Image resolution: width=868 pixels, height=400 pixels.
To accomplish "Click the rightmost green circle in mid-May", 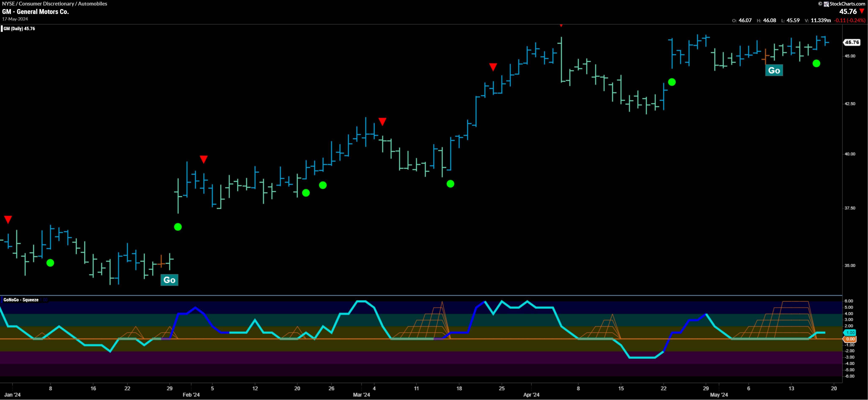I will [816, 63].
